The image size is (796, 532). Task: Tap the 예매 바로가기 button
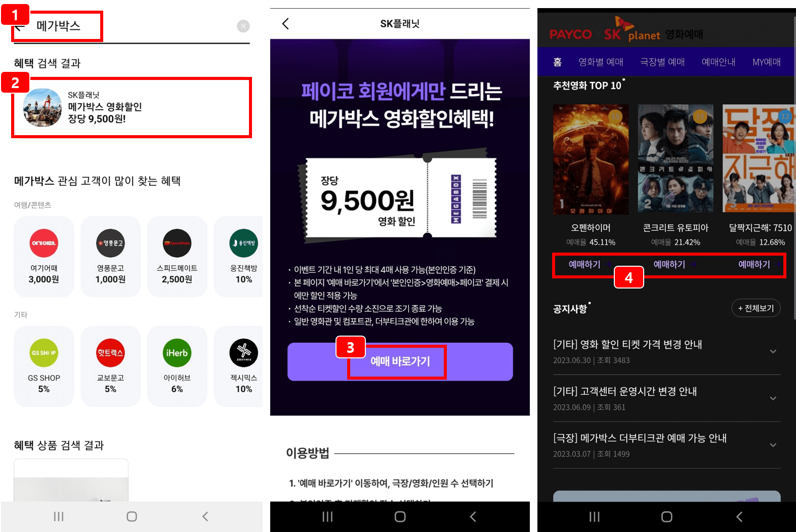[400, 361]
